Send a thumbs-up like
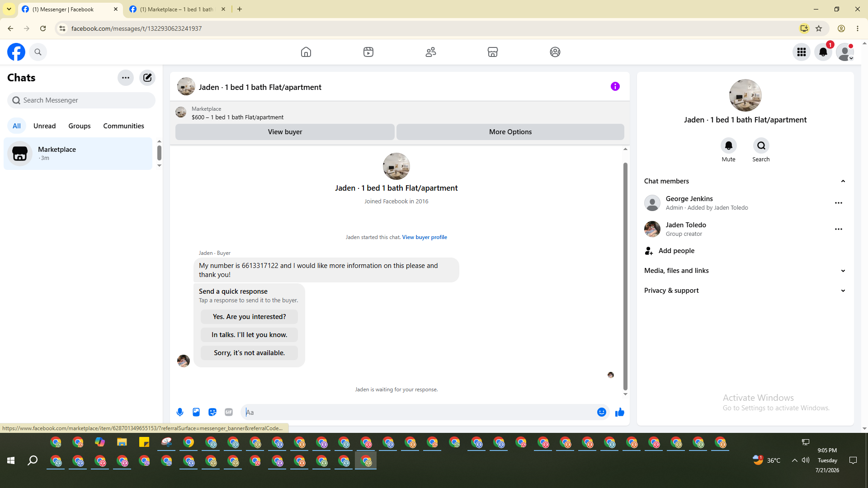The image size is (868, 488). click(x=620, y=412)
